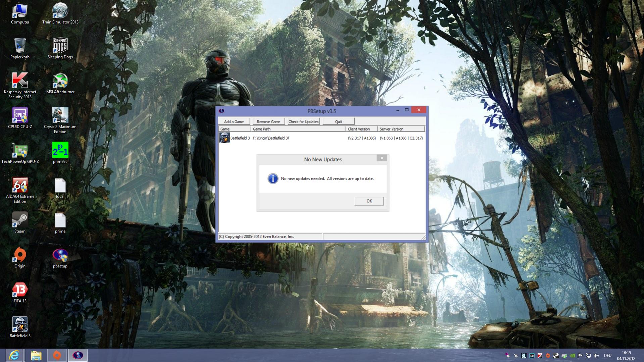The width and height of the screenshot is (644, 362).
Task: Select the TechPowerUp GPU-Z desktop icon
Action: (20, 153)
